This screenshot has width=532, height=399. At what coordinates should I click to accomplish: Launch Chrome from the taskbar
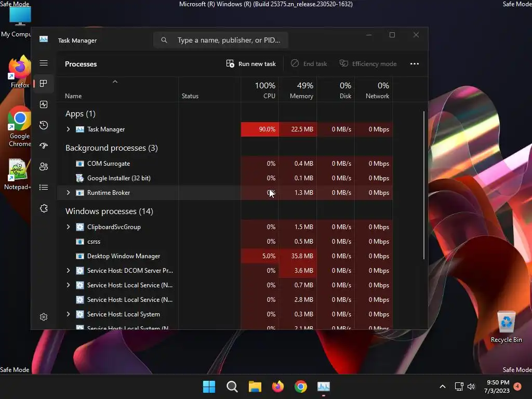coord(301,387)
